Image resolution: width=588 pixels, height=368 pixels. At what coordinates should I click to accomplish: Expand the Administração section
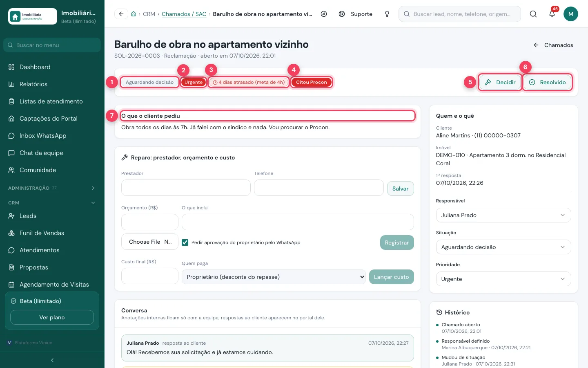click(52, 188)
